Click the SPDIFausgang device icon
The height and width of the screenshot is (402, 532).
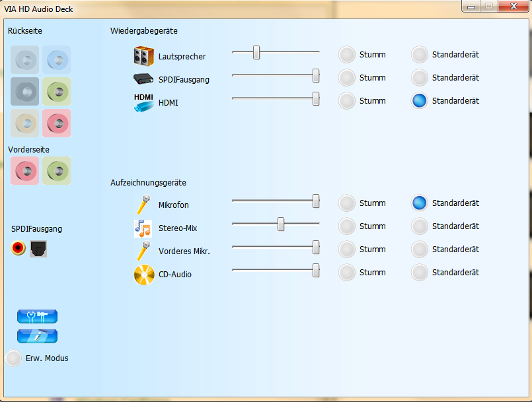[x=143, y=79]
